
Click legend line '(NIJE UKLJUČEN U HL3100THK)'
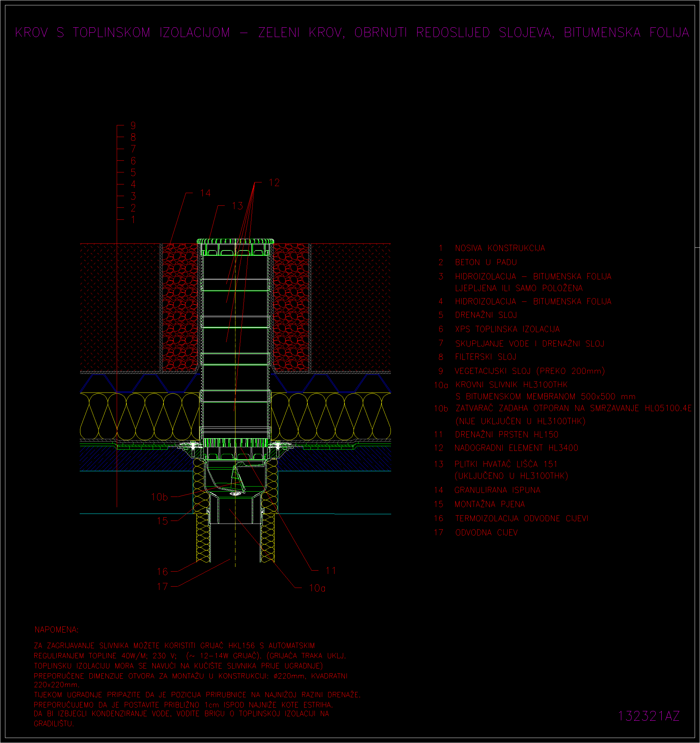(x=520, y=421)
